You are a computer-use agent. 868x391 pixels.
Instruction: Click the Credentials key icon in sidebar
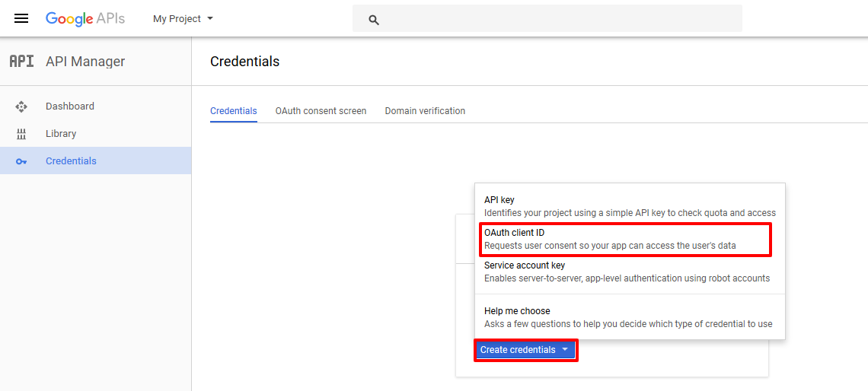point(21,161)
